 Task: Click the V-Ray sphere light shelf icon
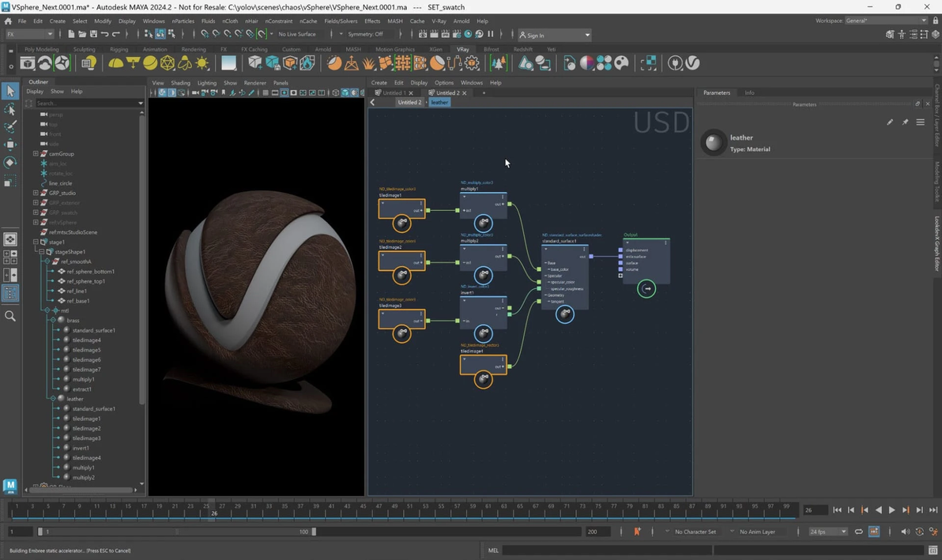tap(150, 63)
